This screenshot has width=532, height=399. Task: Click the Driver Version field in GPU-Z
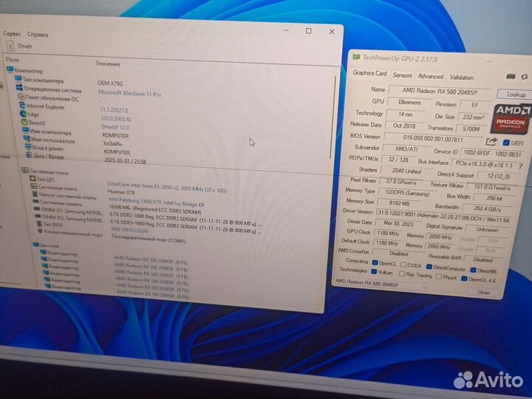tap(443, 216)
